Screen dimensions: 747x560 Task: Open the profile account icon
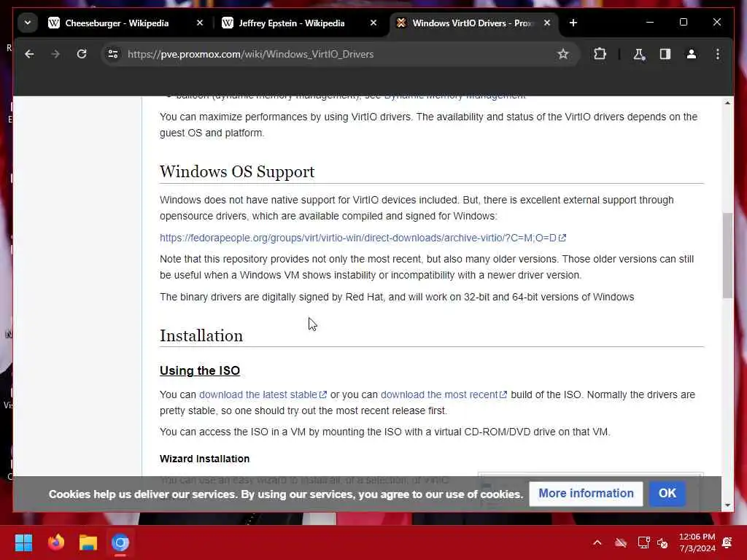tap(692, 54)
